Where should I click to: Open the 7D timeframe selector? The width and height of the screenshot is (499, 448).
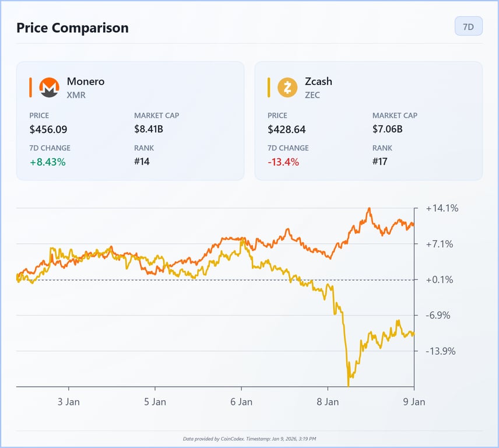click(468, 26)
